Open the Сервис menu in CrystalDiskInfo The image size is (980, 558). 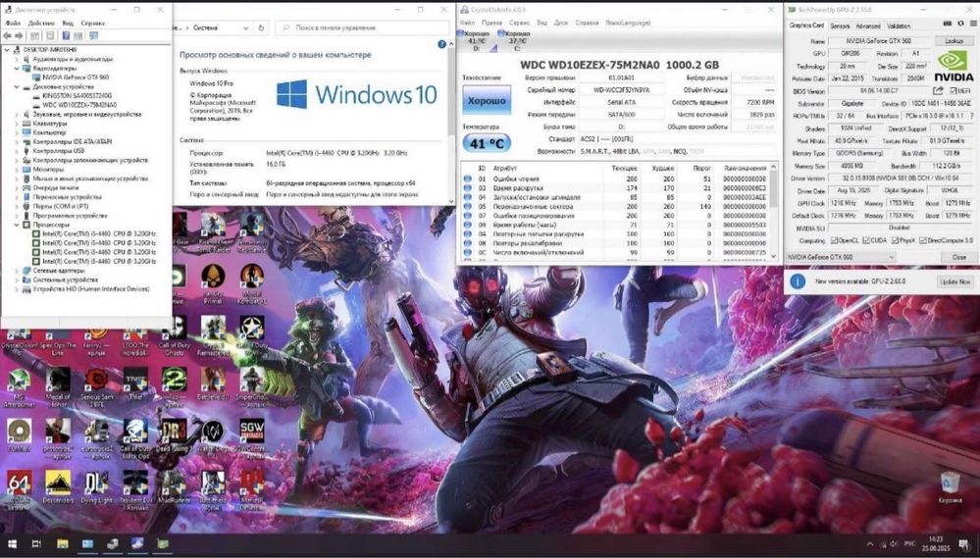click(519, 23)
